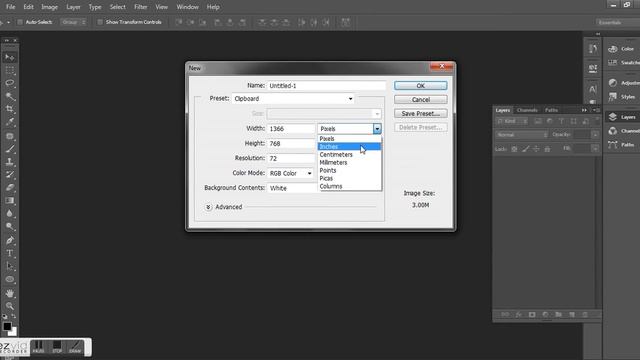Toggle lock all padlock icon
The width and height of the screenshot is (640, 360).
(547, 149)
